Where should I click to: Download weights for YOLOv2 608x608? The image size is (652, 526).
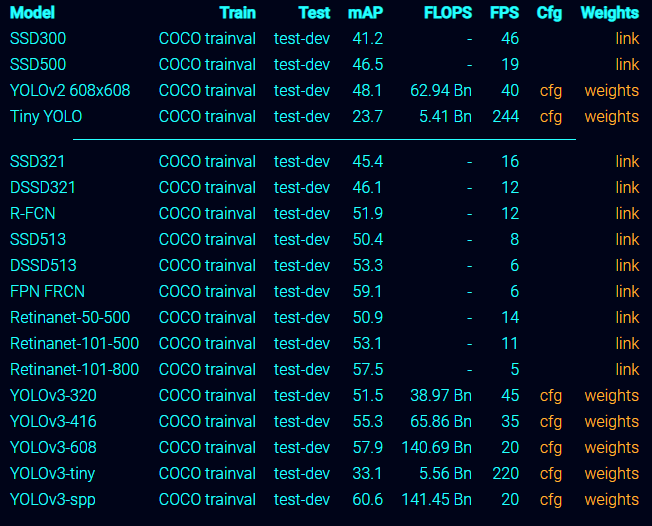pos(612,91)
